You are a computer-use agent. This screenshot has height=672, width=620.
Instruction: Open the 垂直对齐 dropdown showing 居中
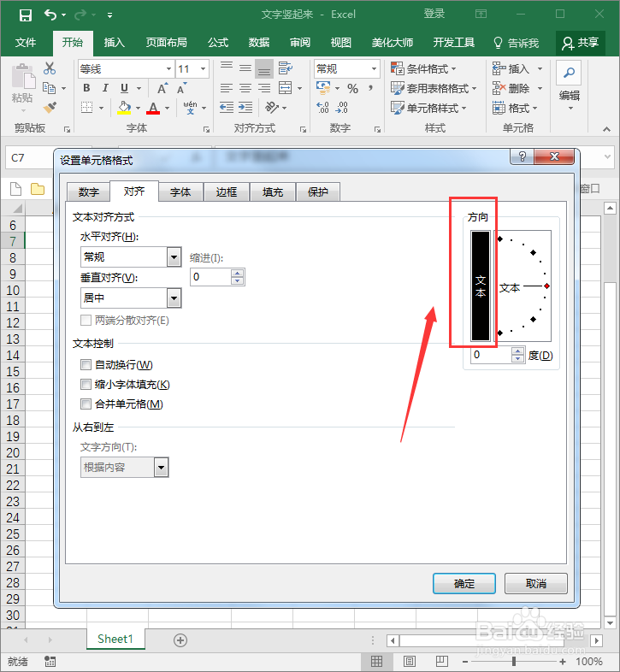point(174,298)
